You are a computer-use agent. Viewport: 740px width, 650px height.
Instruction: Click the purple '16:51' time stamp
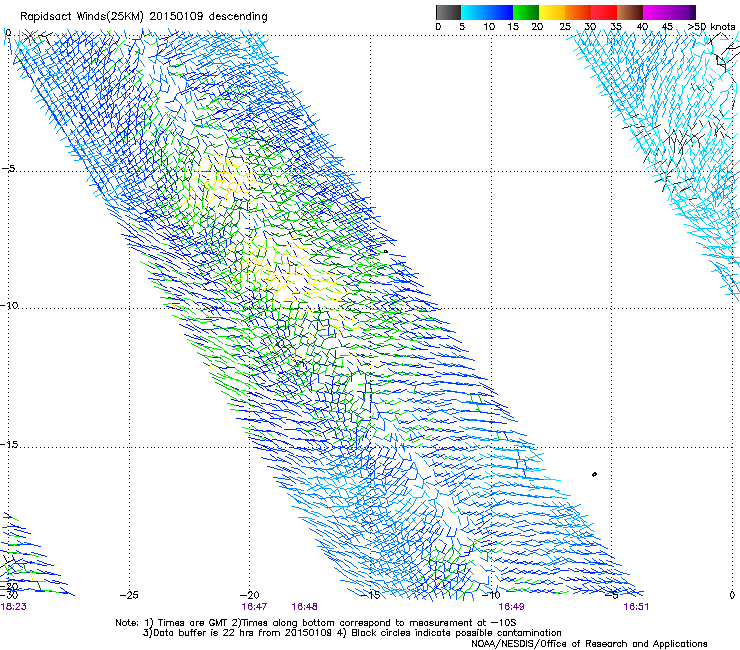(636, 607)
